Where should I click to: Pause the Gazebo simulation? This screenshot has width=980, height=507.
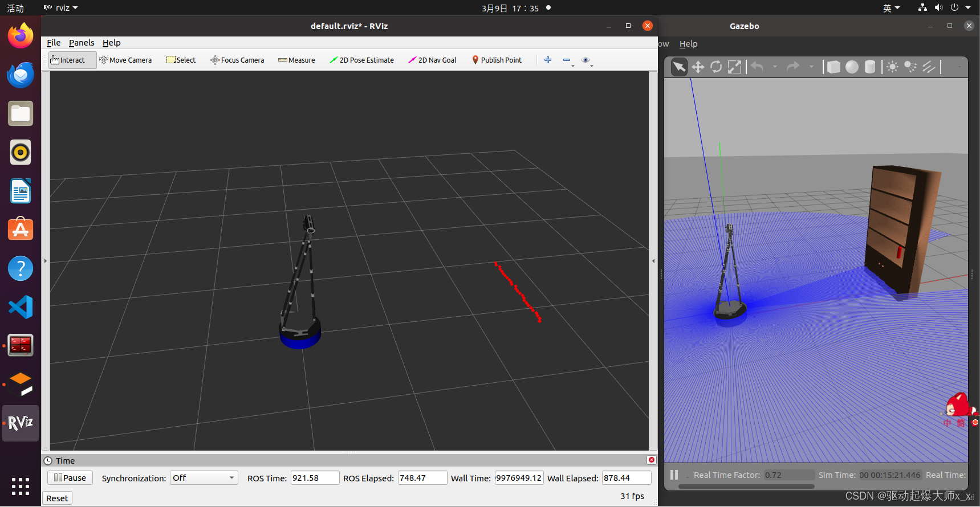pyautogui.click(x=674, y=475)
